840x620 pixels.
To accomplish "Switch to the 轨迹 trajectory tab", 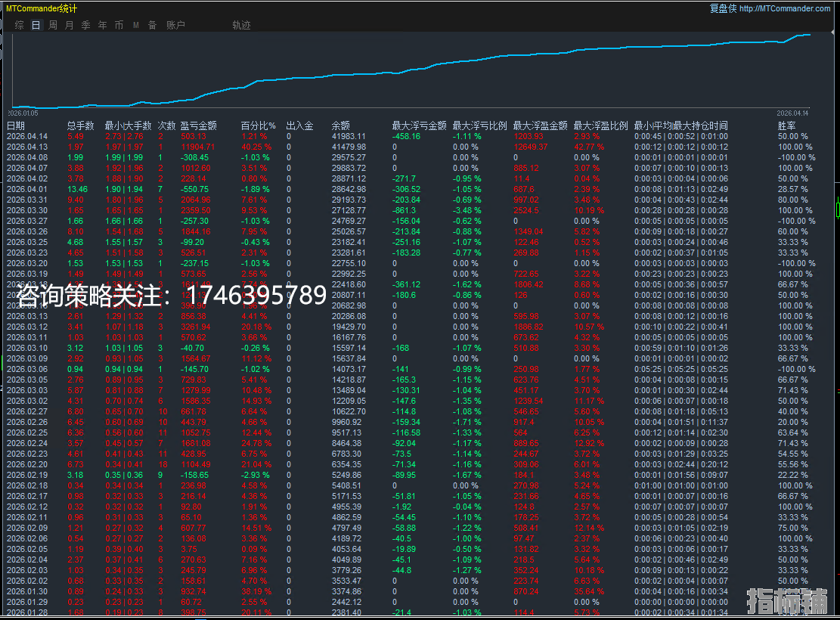I will click(x=241, y=25).
